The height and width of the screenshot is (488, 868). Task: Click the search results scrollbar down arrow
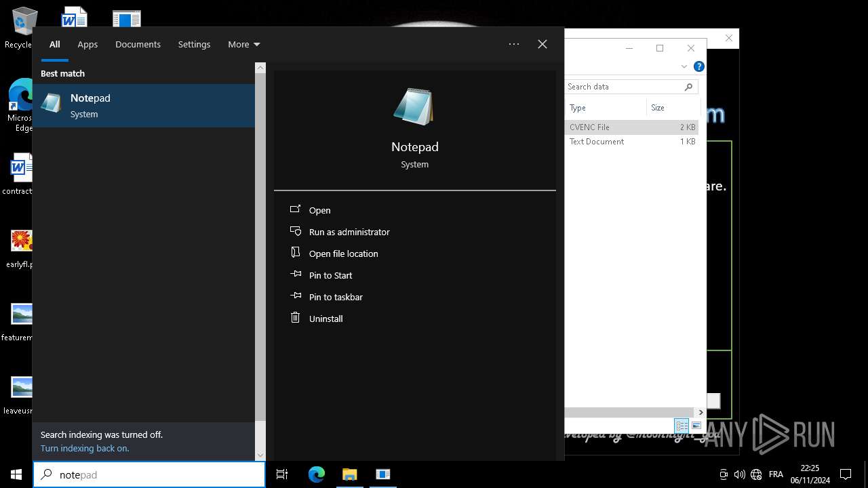260,455
